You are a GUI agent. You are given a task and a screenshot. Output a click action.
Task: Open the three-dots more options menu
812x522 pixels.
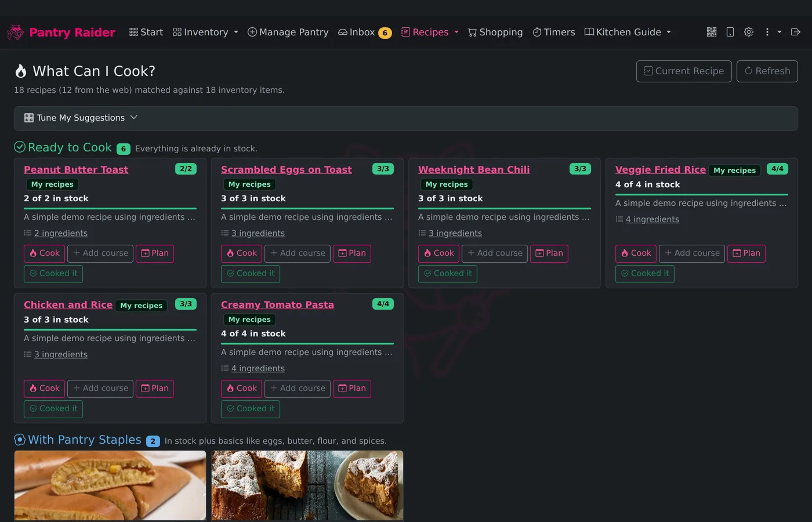767,32
